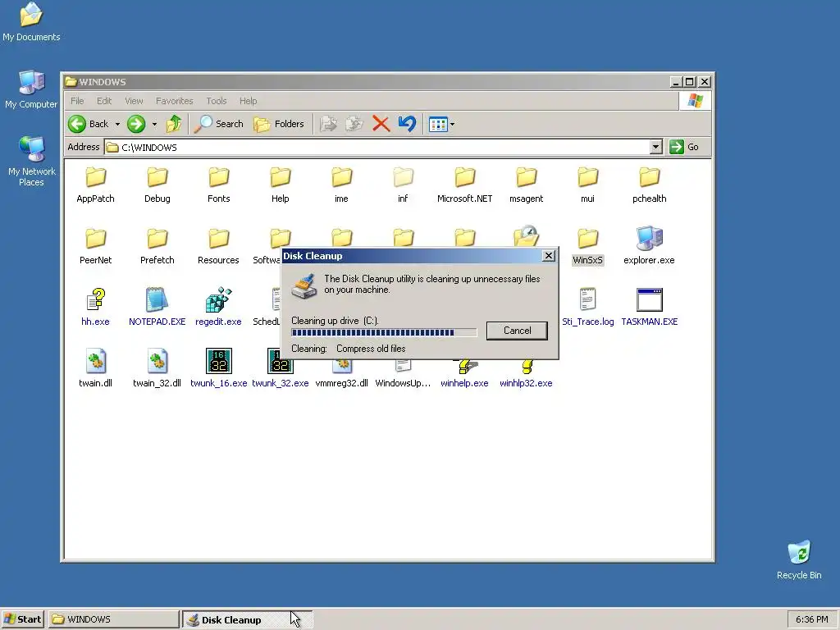
Task: Select winhelp.exe file label
Action: 464,383
